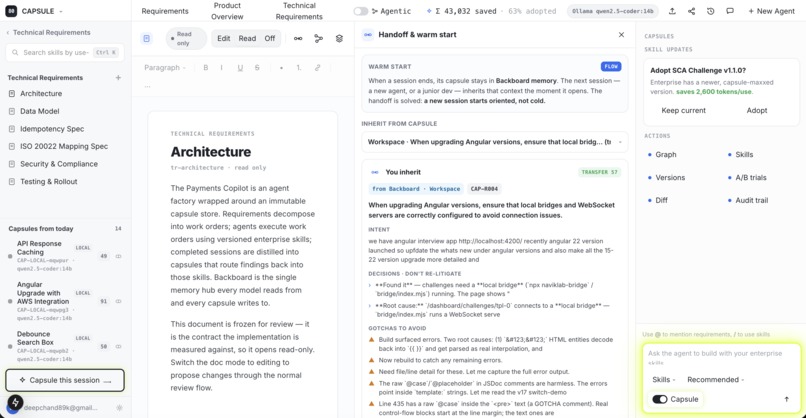This screenshot has height=418, width=806.
Task: Open the editor toolbar overflow ellipsis
Action: pyautogui.click(x=148, y=86)
